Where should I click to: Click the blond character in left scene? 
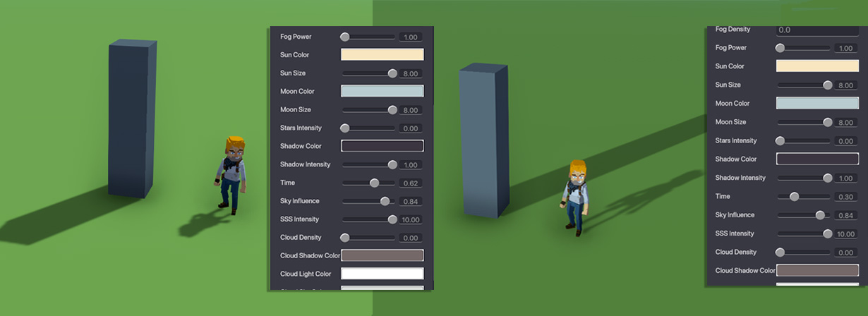coord(232,173)
